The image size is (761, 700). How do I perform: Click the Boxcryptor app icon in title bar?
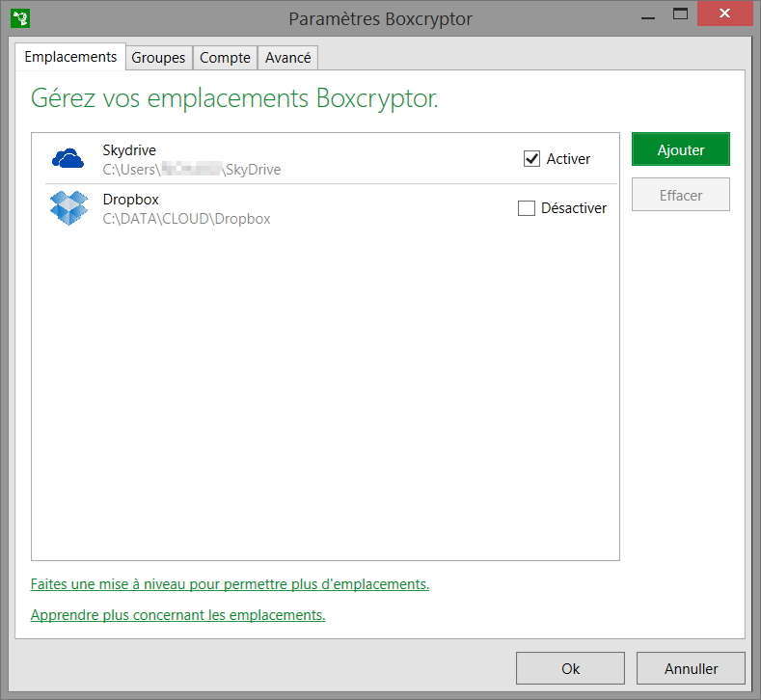[x=20, y=18]
